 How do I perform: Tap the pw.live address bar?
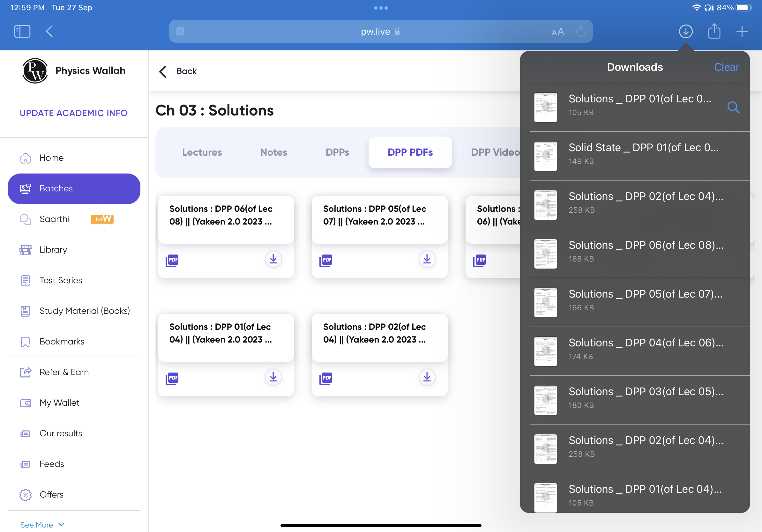point(375,32)
